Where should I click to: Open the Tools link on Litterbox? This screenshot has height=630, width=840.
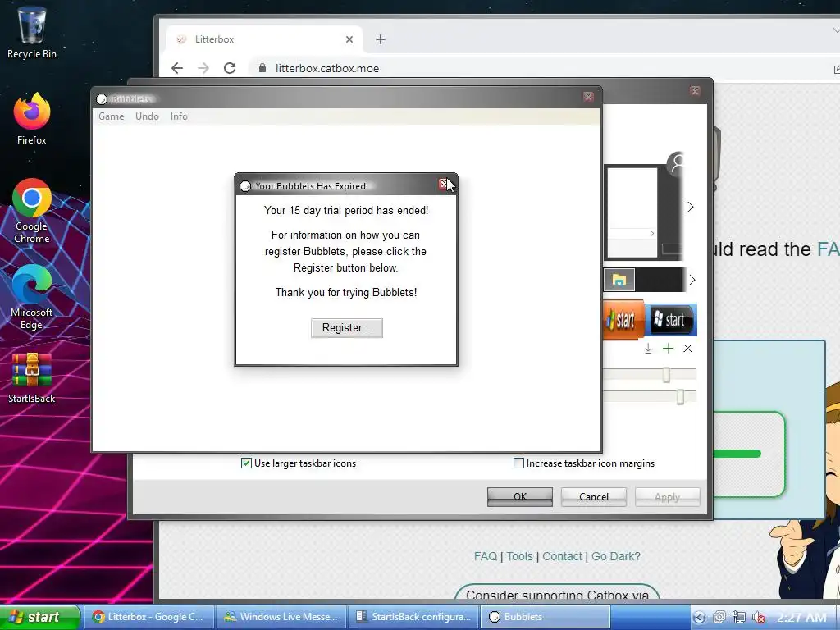tap(519, 556)
